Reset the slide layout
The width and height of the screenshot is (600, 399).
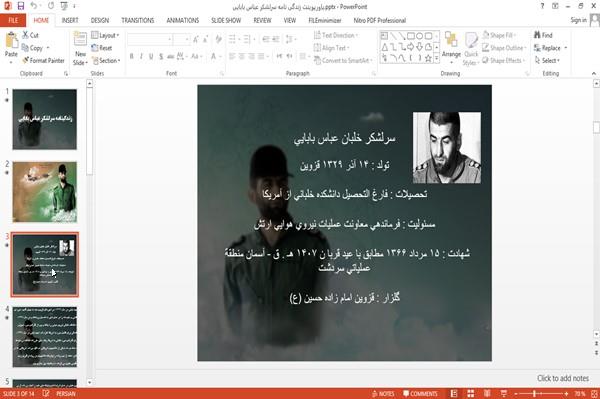tap(102, 48)
